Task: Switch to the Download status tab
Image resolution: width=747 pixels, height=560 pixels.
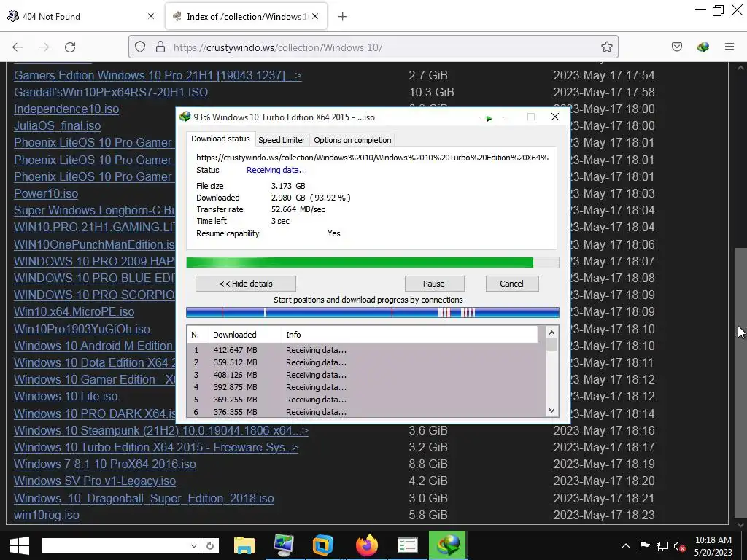Action: point(220,139)
